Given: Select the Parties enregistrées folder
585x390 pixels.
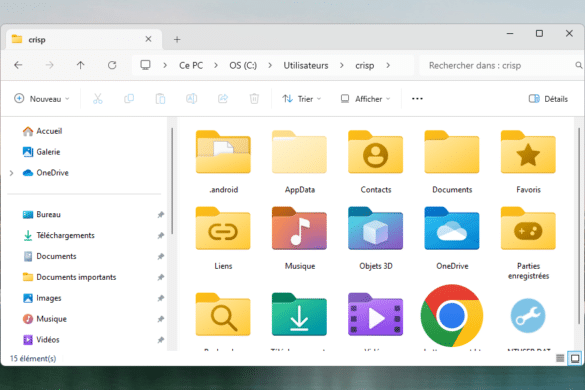Looking at the screenshot, I should click(528, 243).
